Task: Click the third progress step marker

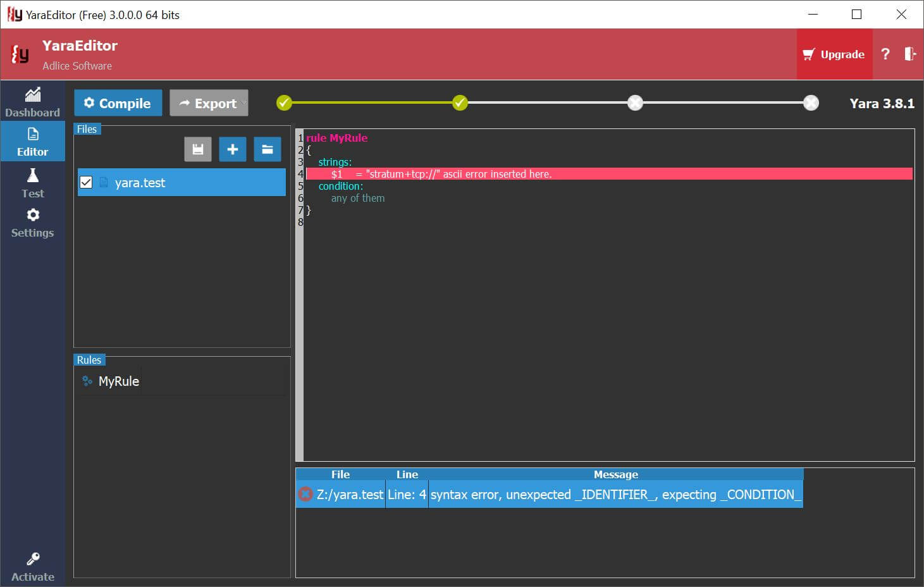Action: [x=635, y=102]
